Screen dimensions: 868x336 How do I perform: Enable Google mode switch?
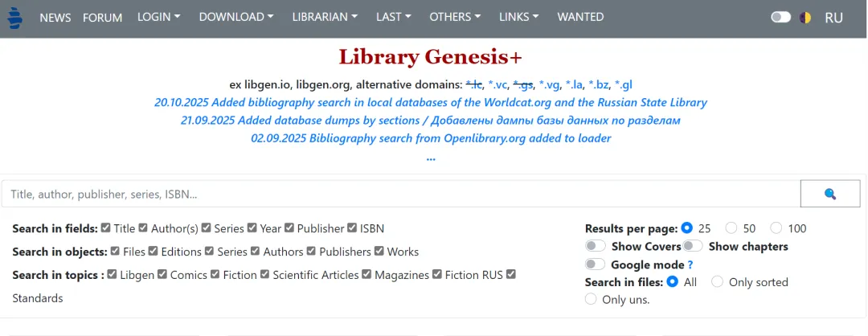click(596, 264)
